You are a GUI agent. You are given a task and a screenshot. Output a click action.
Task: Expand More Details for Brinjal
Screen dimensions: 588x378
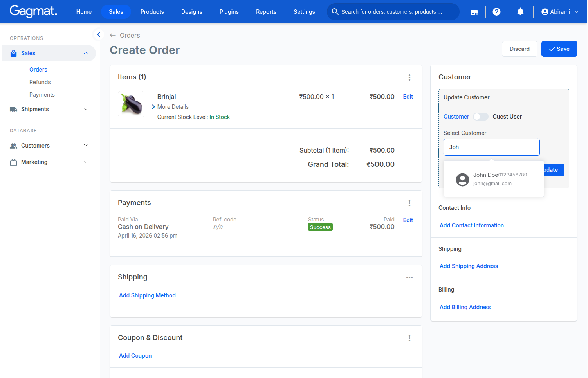pyautogui.click(x=170, y=107)
